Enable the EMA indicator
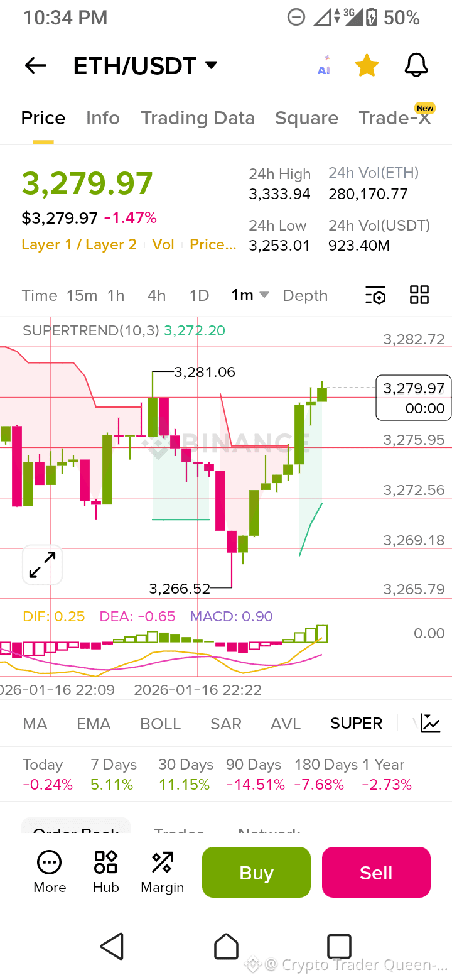The image size is (452, 980). 94,724
